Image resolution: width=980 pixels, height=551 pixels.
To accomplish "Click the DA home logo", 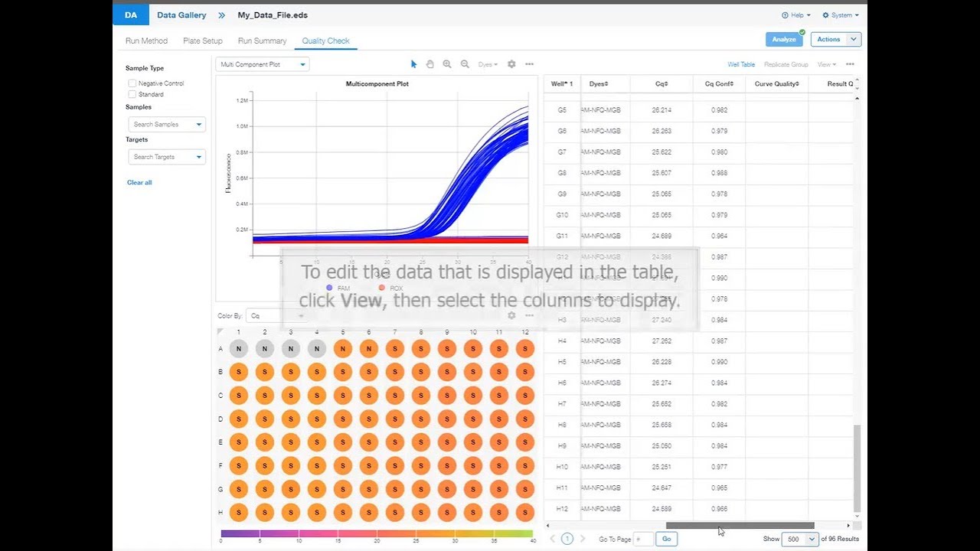I will tap(130, 15).
